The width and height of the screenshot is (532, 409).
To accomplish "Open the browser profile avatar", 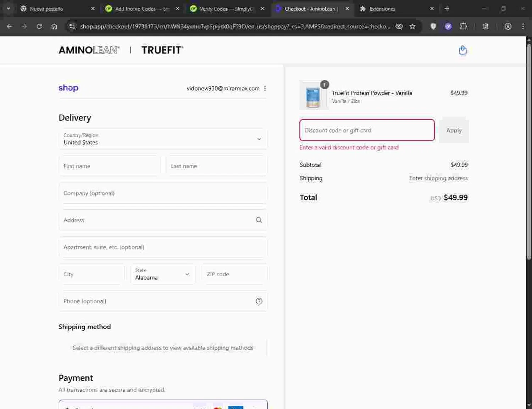I will click(x=508, y=26).
